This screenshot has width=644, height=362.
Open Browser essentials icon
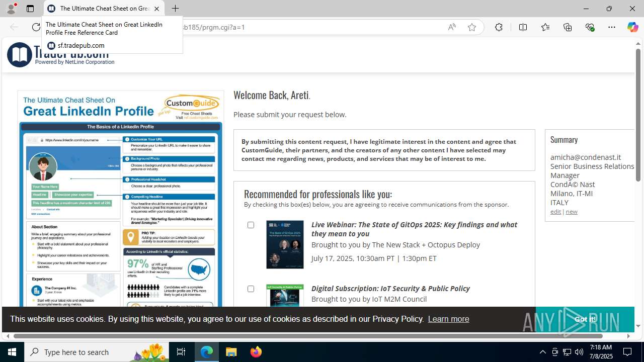(x=590, y=27)
